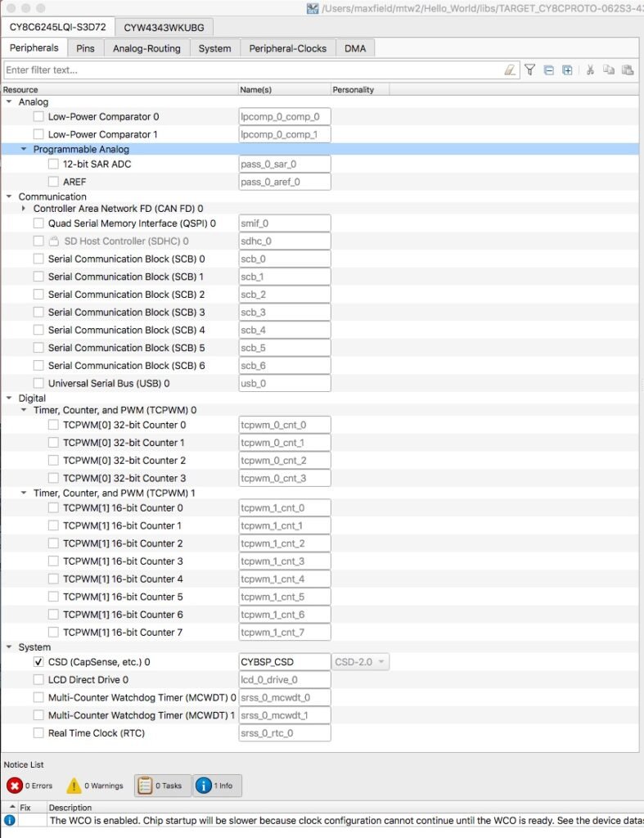
Task: Collapse the TCPWM 1 group
Action: point(24,493)
